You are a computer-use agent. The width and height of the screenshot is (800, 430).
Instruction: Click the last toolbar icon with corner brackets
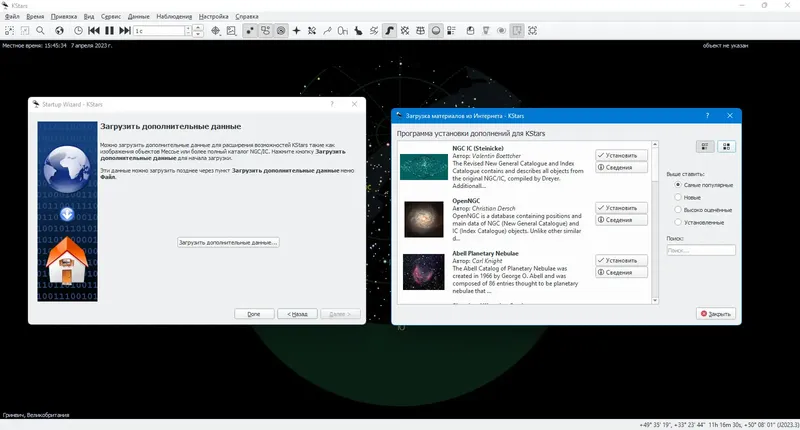pos(533,31)
